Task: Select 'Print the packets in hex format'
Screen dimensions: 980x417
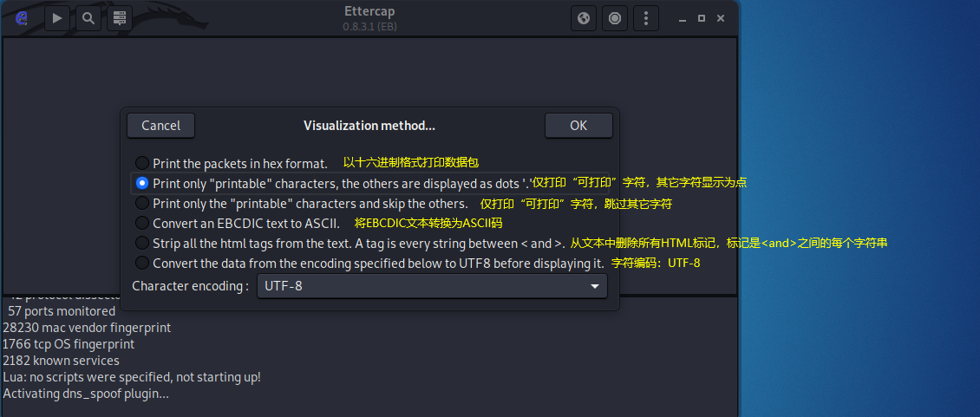Action: (x=232, y=164)
